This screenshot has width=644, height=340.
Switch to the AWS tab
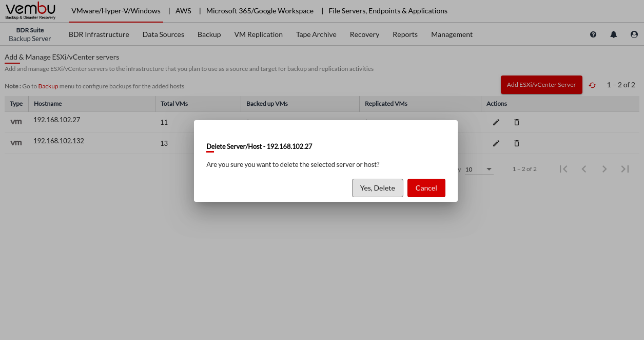pyautogui.click(x=184, y=11)
